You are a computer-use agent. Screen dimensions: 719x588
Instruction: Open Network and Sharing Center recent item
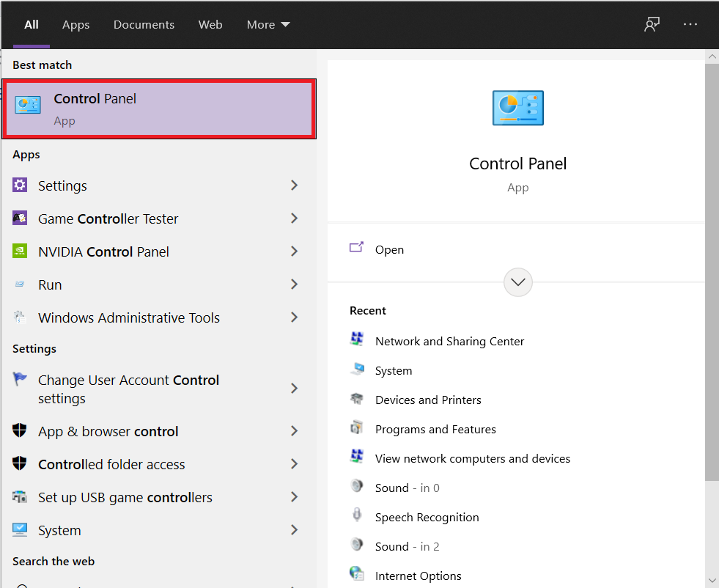pyautogui.click(x=449, y=341)
